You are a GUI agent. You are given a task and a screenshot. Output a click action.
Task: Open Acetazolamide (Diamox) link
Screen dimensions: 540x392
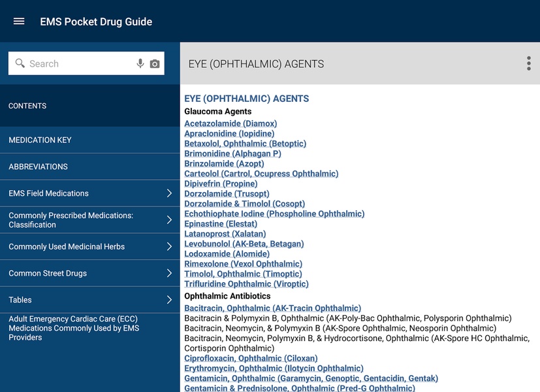click(230, 123)
